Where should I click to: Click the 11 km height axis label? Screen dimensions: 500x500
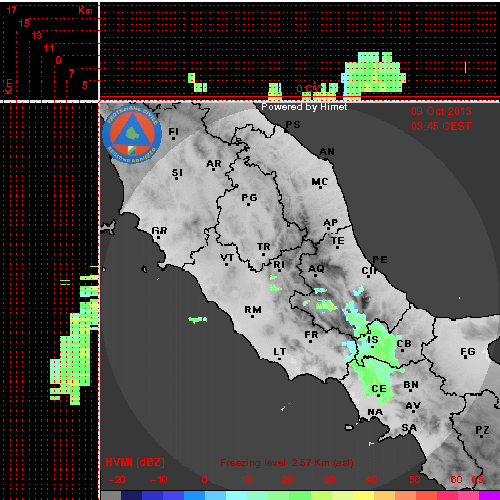(49, 48)
